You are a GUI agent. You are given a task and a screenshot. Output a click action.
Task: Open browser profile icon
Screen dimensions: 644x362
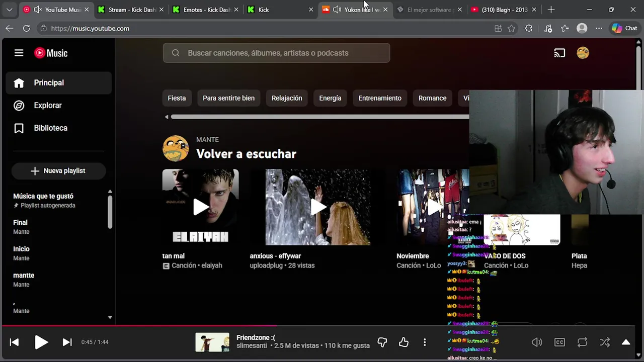click(x=582, y=28)
